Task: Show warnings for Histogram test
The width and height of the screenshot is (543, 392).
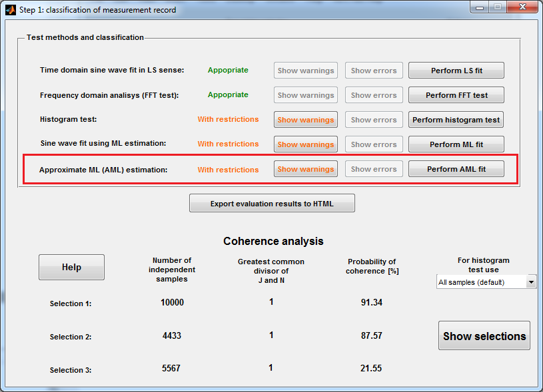Action: coord(306,120)
